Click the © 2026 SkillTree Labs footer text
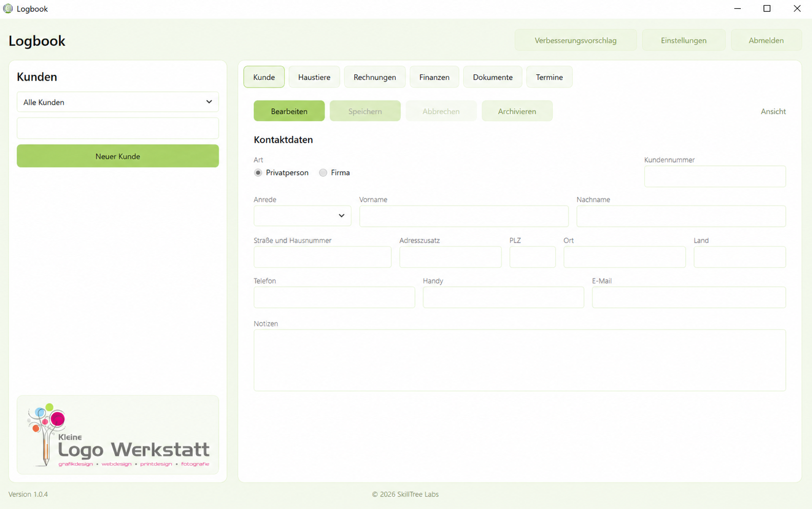812x509 pixels. 405,494
